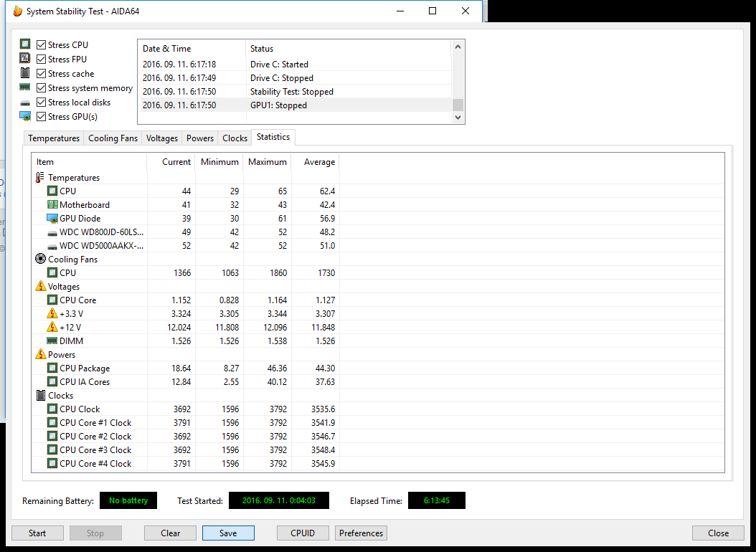Viewport: 756px width, 552px height.
Task: Click the fan icon of Cooling Fans group
Action: coord(40,259)
